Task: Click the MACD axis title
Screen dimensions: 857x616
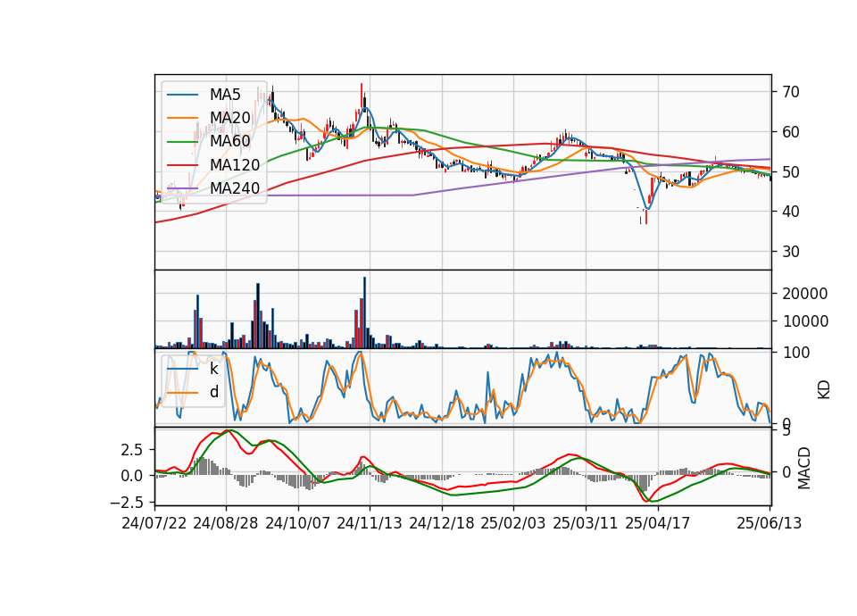Action: coord(804,469)
